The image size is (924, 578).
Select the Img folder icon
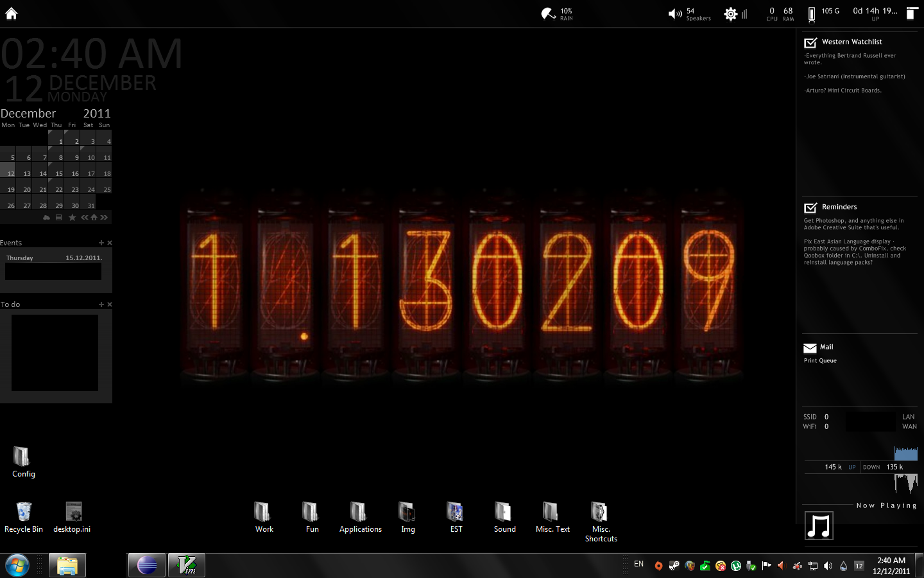tap(408, 518)
